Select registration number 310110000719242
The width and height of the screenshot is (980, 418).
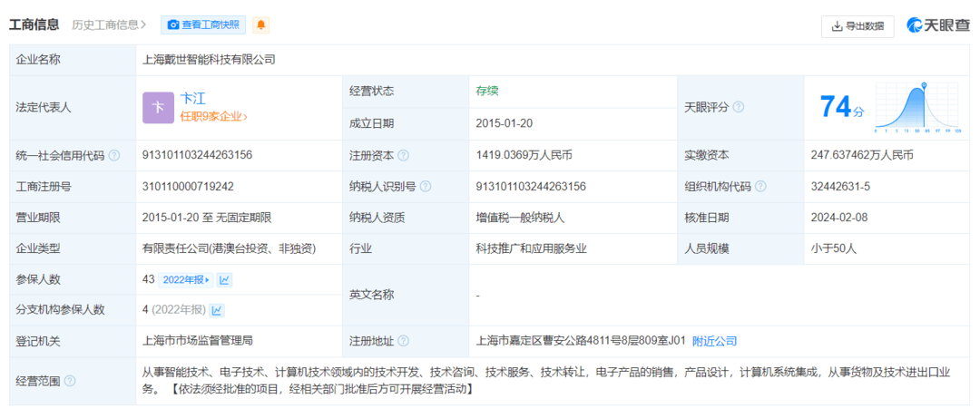[189, 186]
